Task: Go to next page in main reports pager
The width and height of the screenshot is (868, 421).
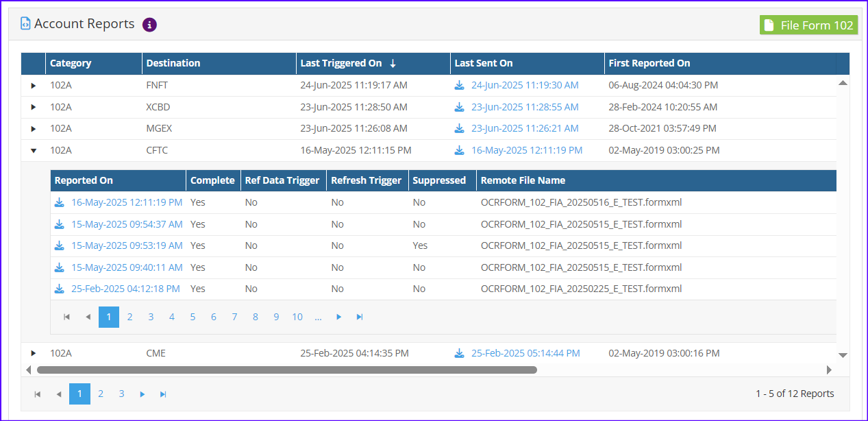Action: 142,394
